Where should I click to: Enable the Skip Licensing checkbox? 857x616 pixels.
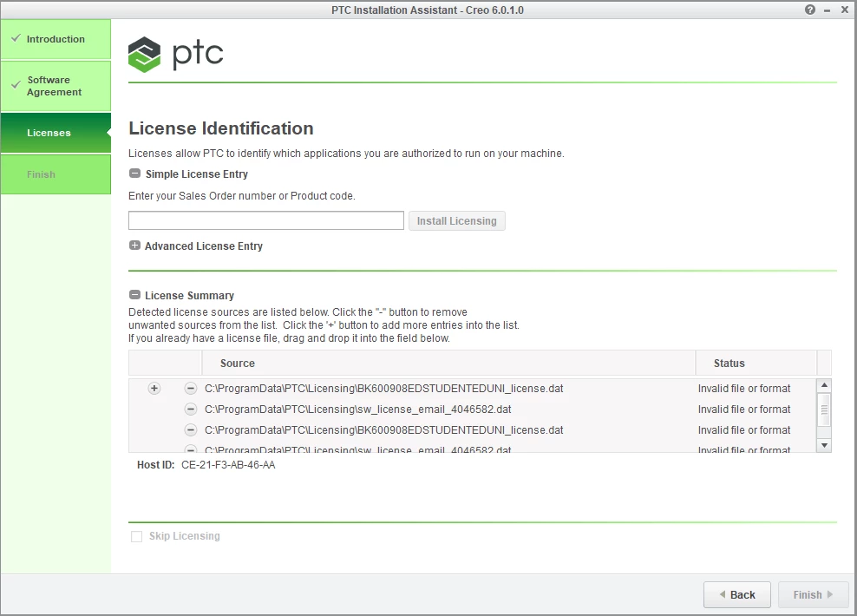(135, 536)
